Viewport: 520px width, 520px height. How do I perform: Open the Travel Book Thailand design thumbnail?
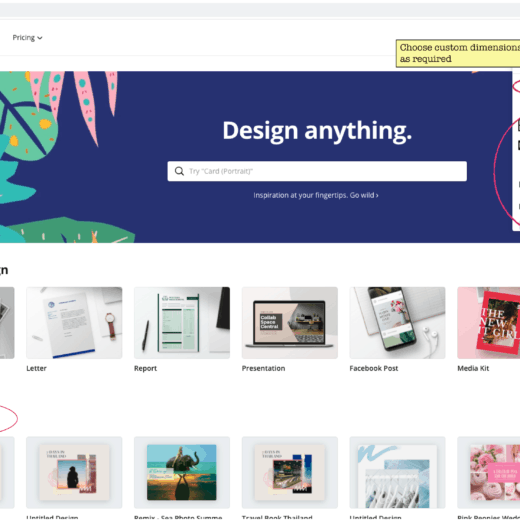point(290,472)
